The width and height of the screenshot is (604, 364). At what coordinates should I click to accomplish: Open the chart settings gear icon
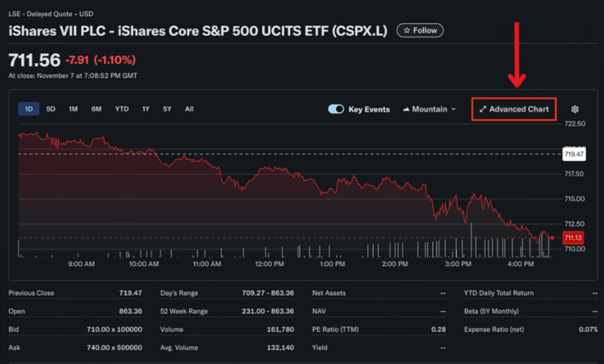575,110
